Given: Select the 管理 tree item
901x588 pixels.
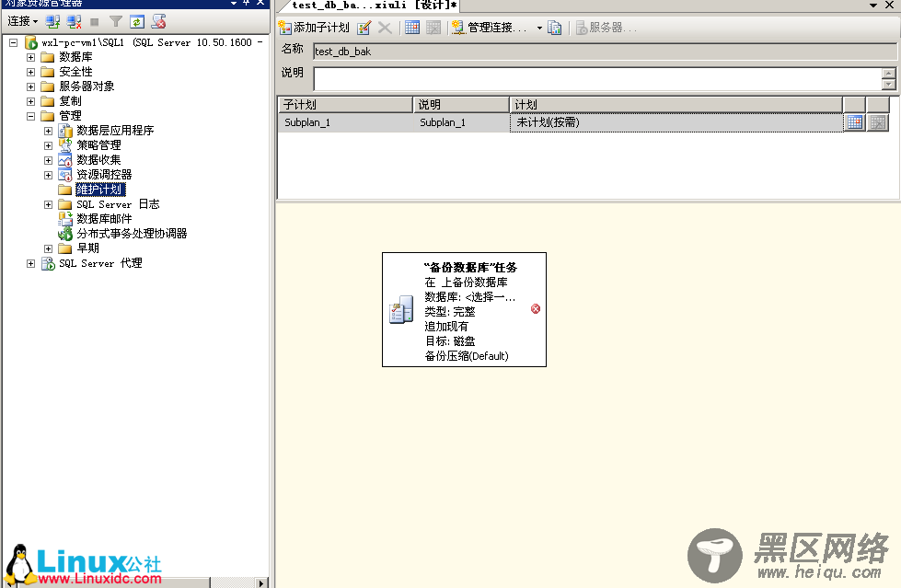Looking at the screenshot, I should click(70, 116).
